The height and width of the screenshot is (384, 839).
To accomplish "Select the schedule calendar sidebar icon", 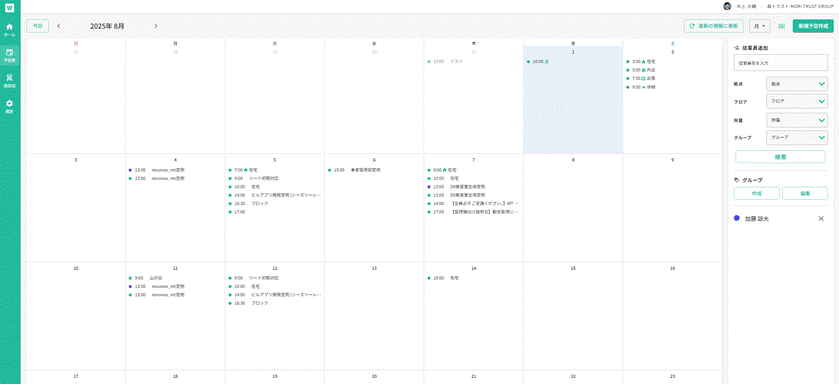I will click(10, 55).
